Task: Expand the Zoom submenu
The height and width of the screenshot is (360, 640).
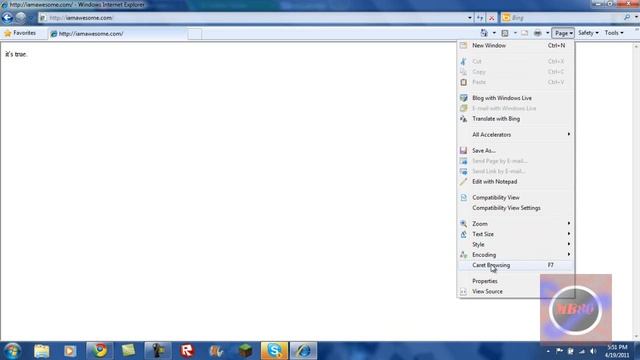Action: click(x=516, y=224)
